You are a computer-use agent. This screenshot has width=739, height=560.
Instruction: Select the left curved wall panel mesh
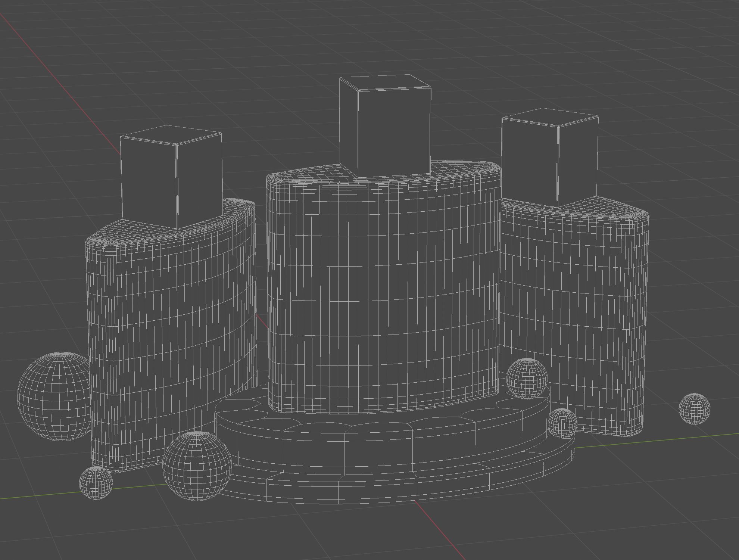pos(171,336)
